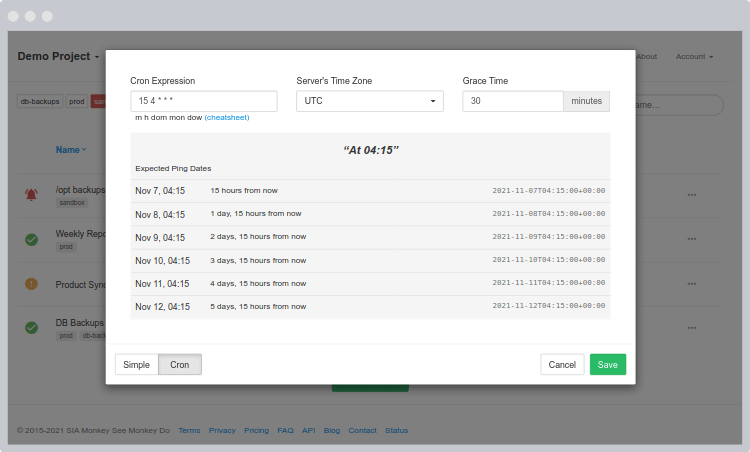750x452 pixels.
Task: Open the Blog footer link
Action: 331,430
